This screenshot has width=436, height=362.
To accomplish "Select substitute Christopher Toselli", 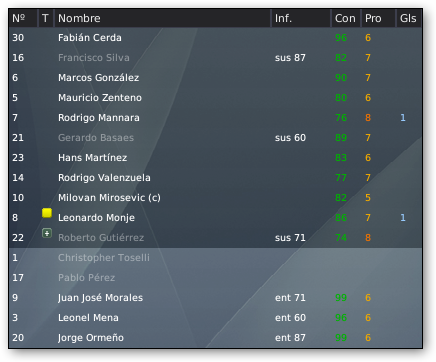I will tap(215, 258).
